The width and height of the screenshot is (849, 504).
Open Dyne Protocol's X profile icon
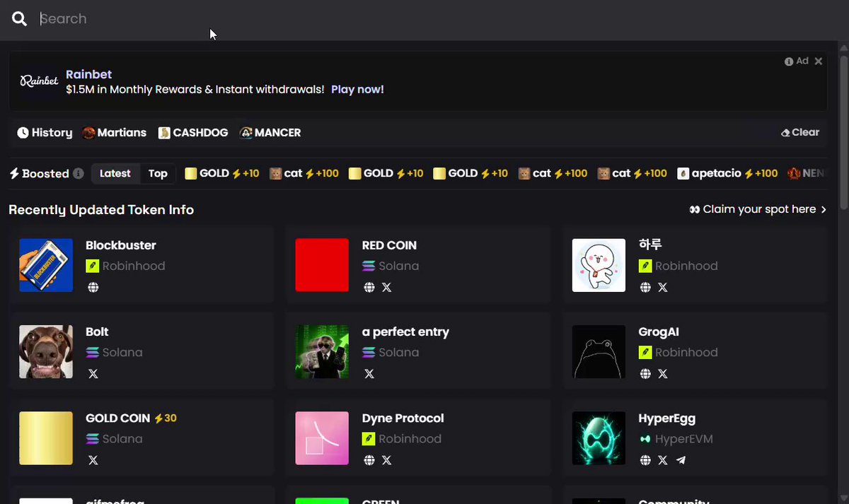coord(386,460)
